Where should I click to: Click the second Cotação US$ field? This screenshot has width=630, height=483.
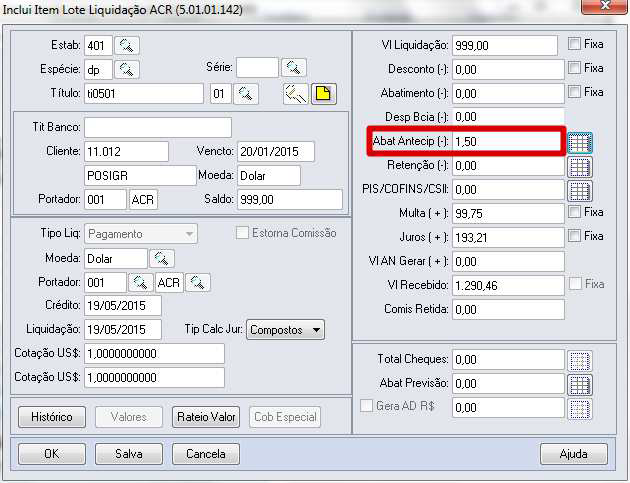coord(154,378)
